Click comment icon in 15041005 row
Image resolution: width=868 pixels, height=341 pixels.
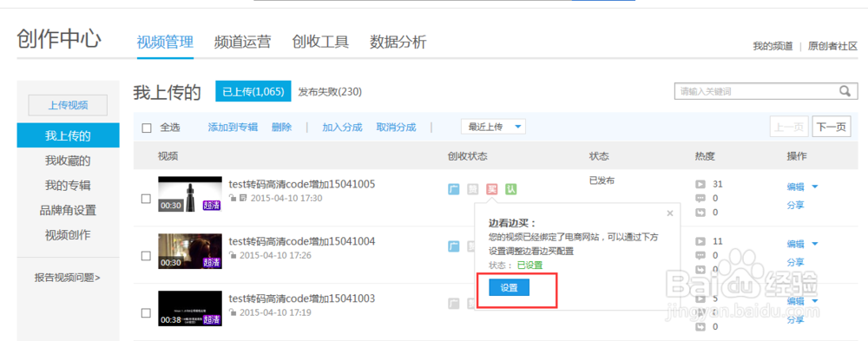point(700,198)
